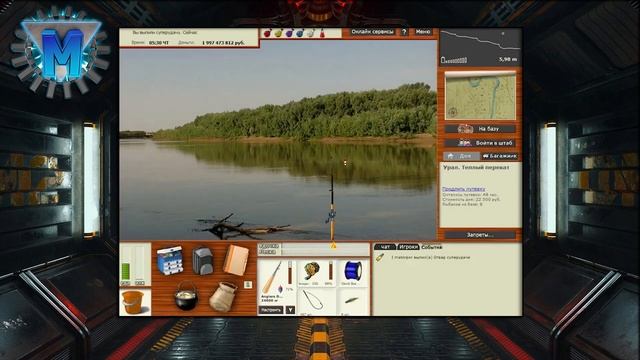Switch to the События tab
This screenshot has width=640, height=360.
click(x=431, y=247)
